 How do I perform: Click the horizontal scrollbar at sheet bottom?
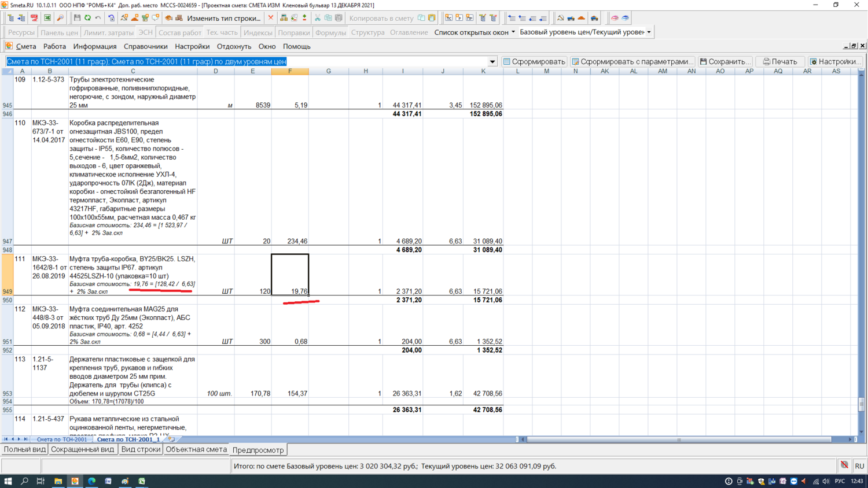[679, 439]
